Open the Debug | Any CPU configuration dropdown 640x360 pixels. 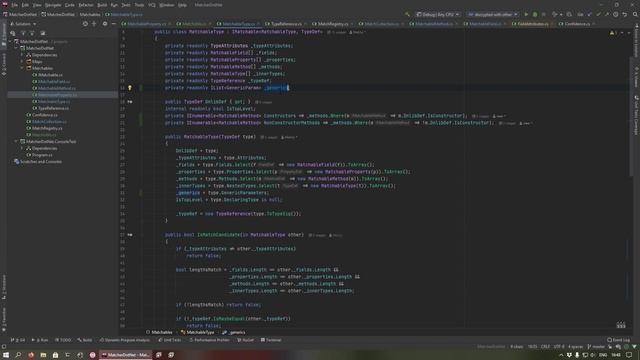437,14
